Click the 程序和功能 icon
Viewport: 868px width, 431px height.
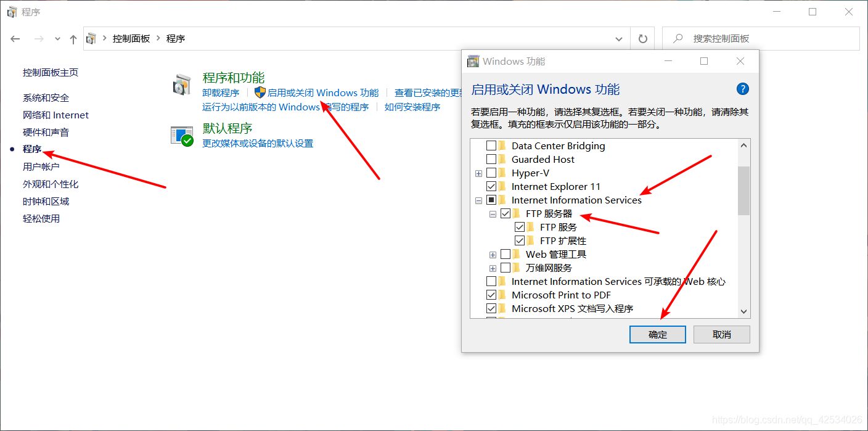182,85
